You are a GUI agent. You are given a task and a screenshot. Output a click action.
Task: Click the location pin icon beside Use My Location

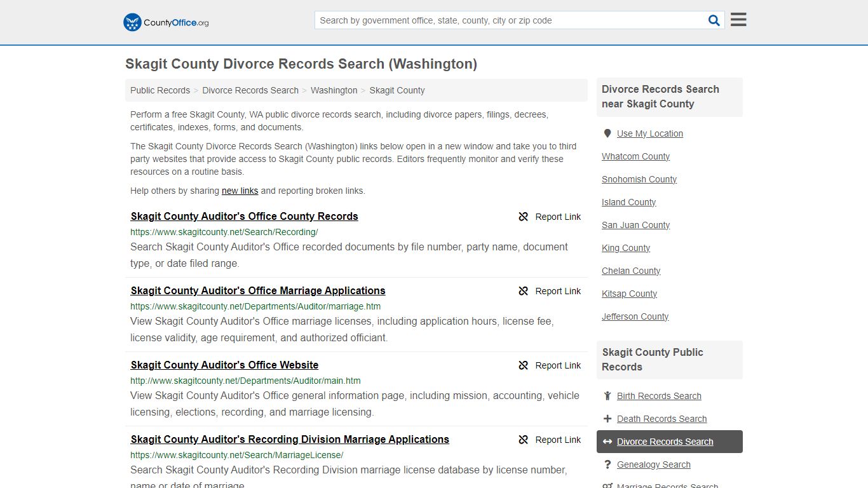[607, 133]
